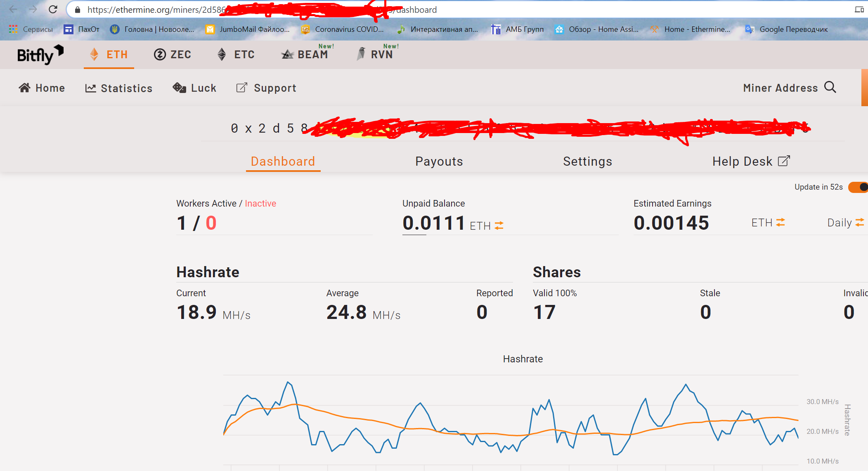The width and height of the screenshot is (868, 471).
Task: Click the Miner Address search magnifier icon
Action: click(x=830, y=88)
